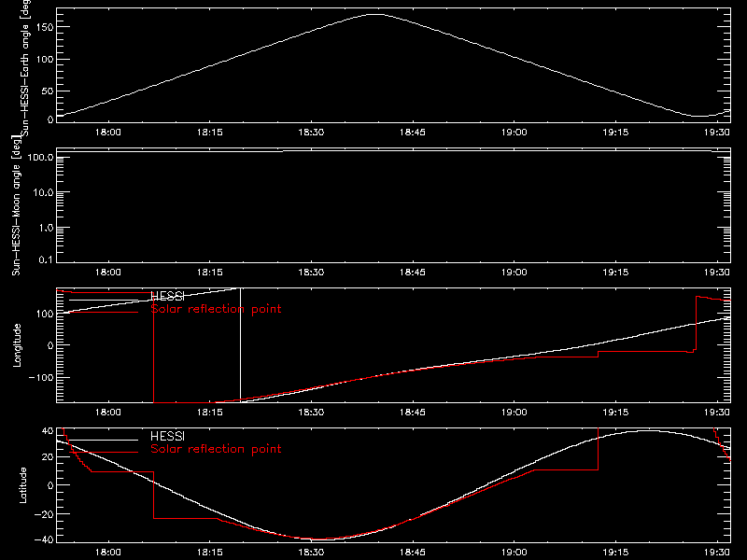
Task: Click the 150 tick label on the Earth angle axis
Action: pyautogui.click(x=44, y=27)
